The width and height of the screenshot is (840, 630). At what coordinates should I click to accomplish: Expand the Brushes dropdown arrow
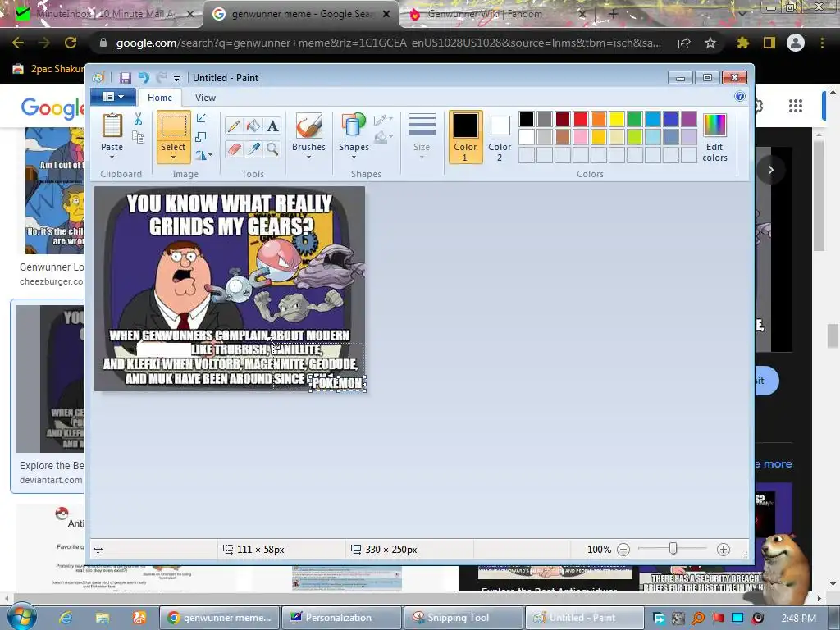click(x=309, y=157)
